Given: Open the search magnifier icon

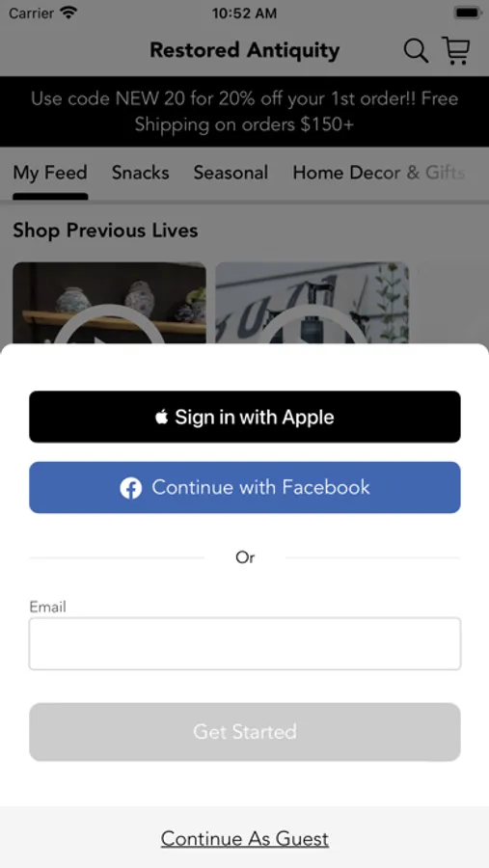Looking at the screenshot, I should pyautogui.click(x=416, y=50).
